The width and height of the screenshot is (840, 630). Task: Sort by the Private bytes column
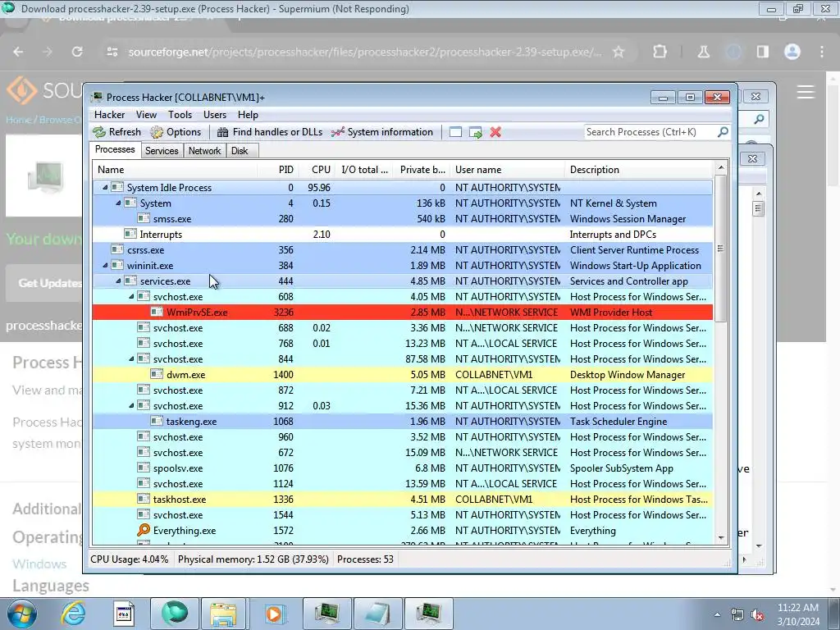(x=422, y=169)
